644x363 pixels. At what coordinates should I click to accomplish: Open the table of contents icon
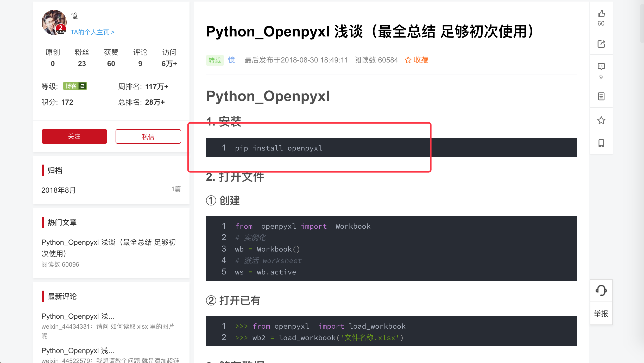(601, 96)
